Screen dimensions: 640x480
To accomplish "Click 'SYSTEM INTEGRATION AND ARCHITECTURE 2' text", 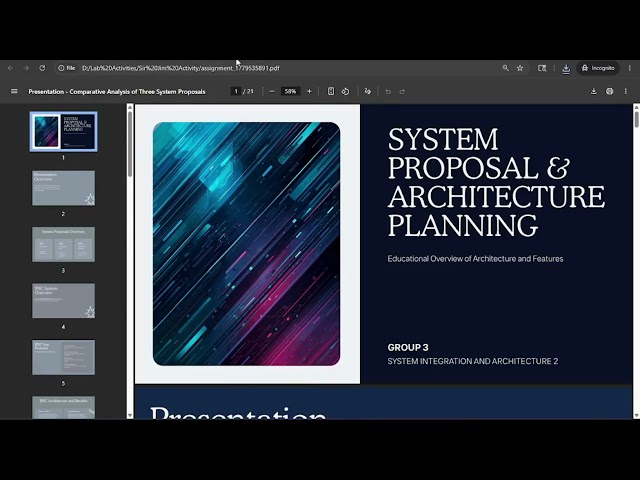I will (473, 361).
